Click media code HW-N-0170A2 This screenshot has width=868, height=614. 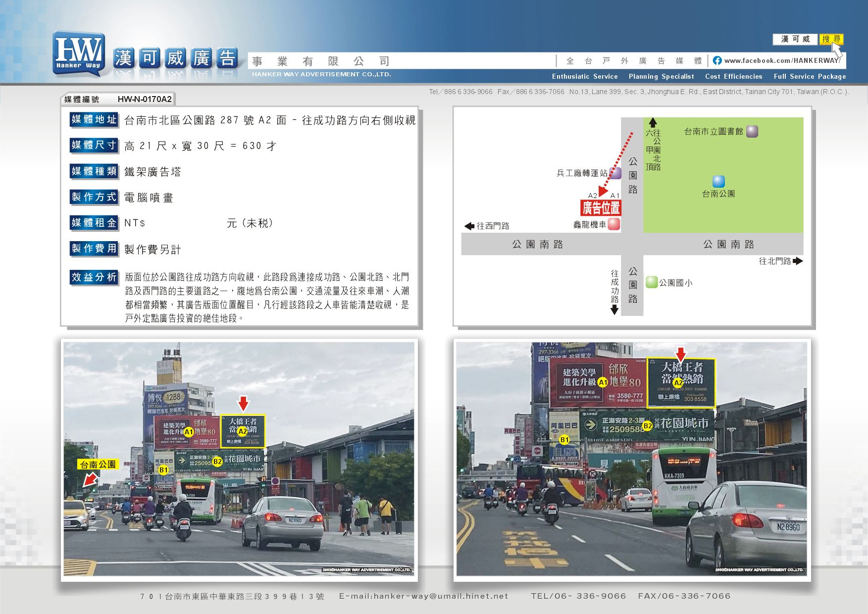pos(145,99)
